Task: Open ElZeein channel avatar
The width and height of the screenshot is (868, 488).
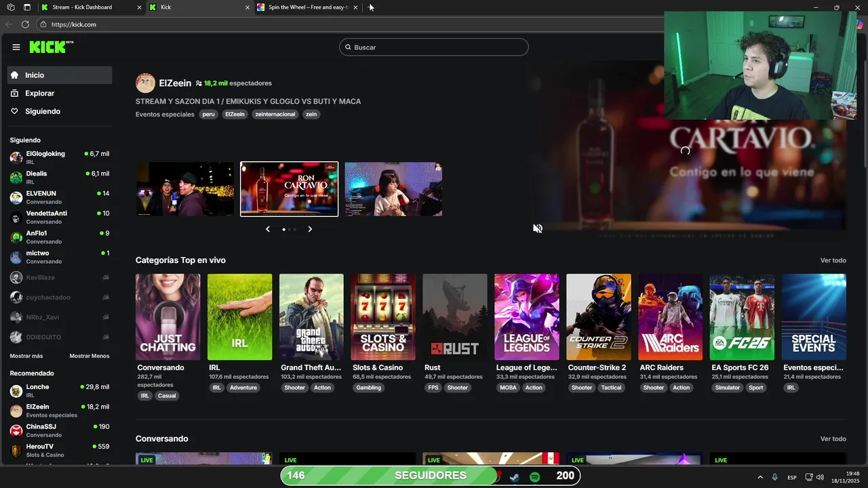Action: coord(145,83)
